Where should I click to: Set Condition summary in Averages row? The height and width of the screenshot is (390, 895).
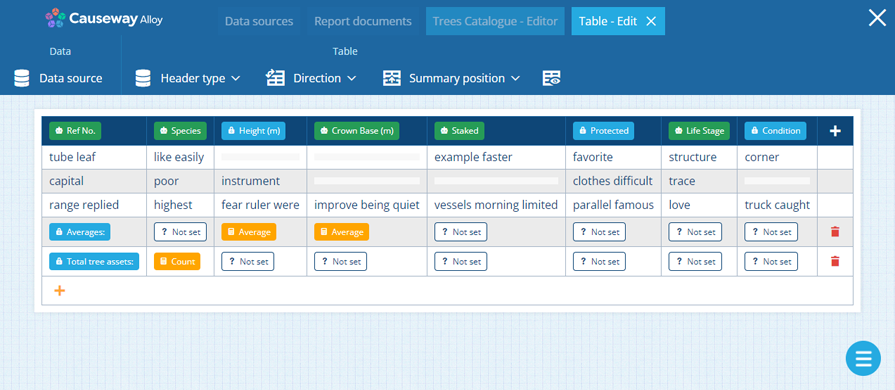tap(771, 232)
